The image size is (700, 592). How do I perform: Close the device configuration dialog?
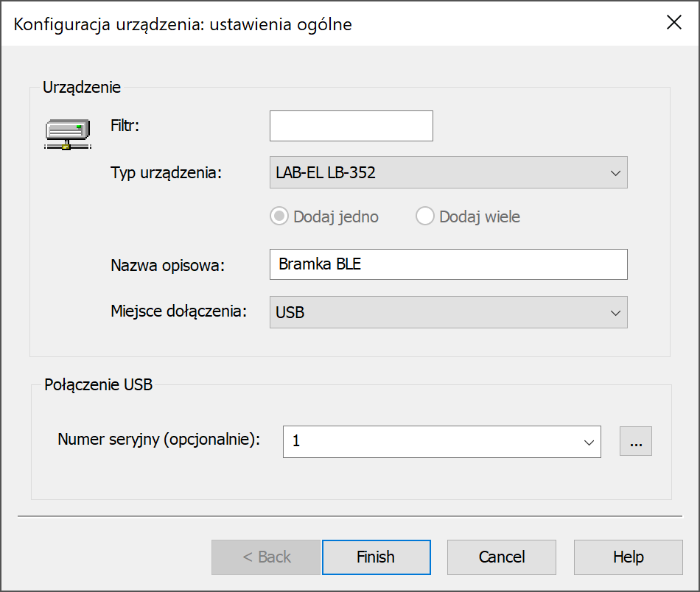pos(673,22)
